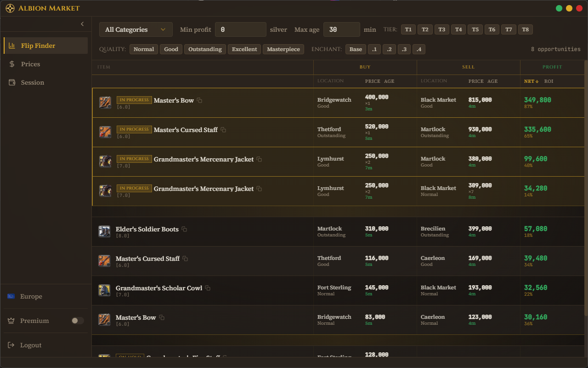Select the Europe server region
The height and width of the screenshot is (368, 588).
pyautogui.click(x=45, y=296)
